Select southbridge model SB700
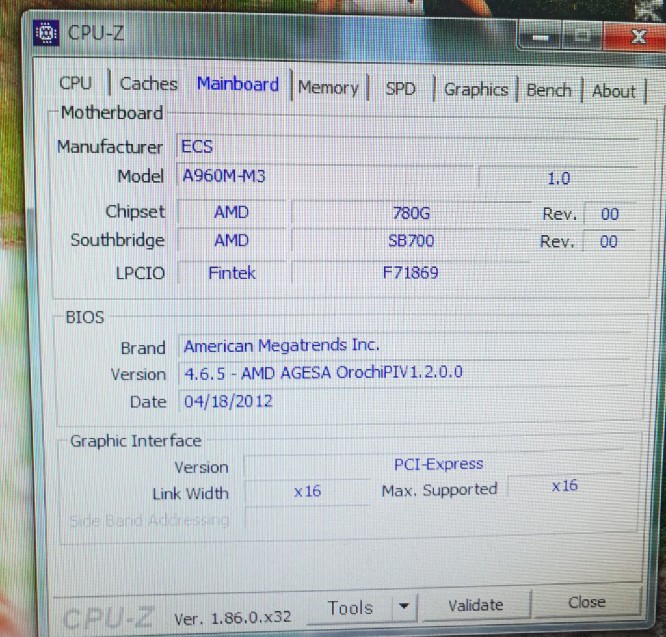This screenshot has height=637, width=666. 411,241
